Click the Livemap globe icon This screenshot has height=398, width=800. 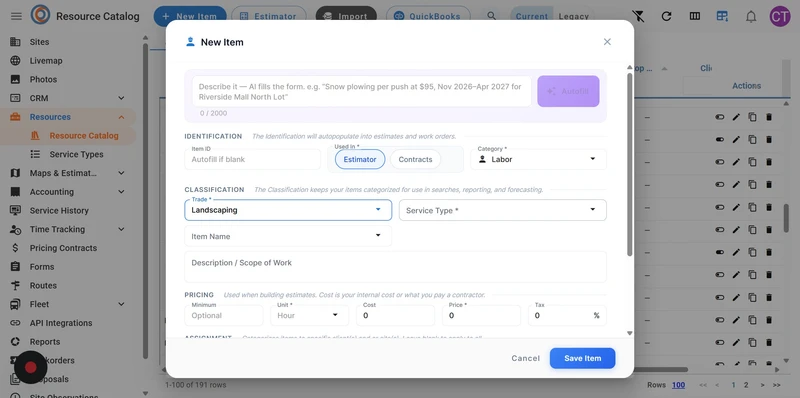15,61
